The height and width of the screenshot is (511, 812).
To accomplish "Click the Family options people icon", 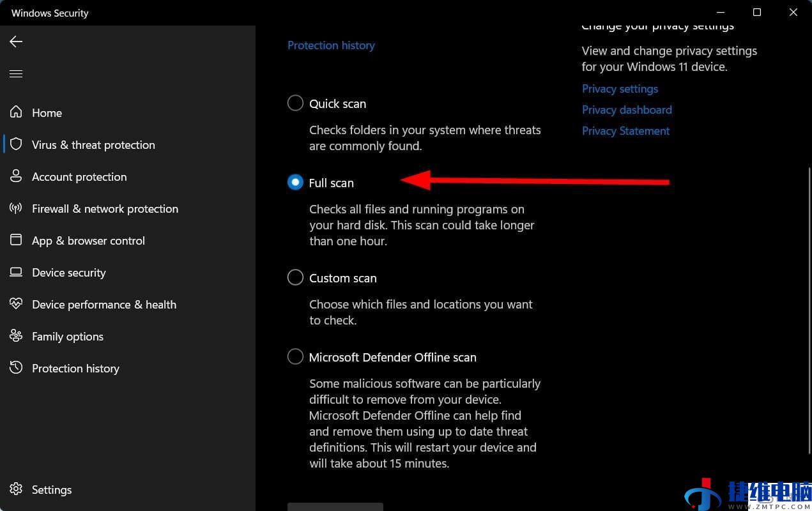I will click(x=16, y=336).
